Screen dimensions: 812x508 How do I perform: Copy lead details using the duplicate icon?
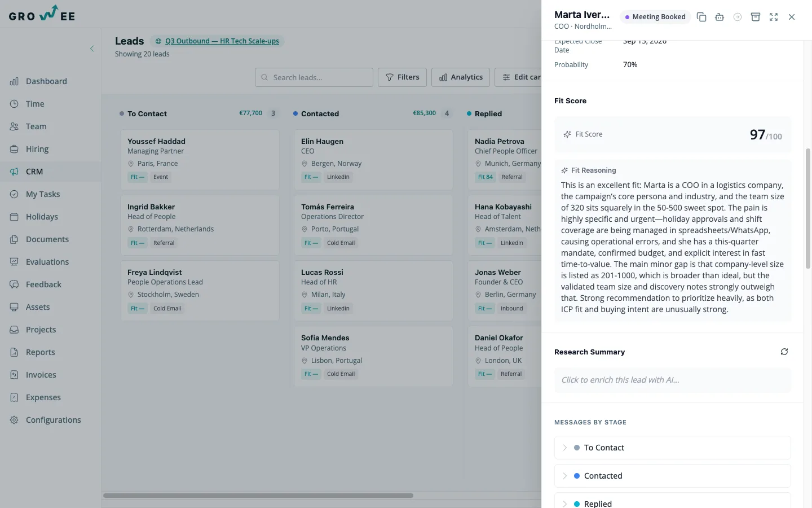701,17
